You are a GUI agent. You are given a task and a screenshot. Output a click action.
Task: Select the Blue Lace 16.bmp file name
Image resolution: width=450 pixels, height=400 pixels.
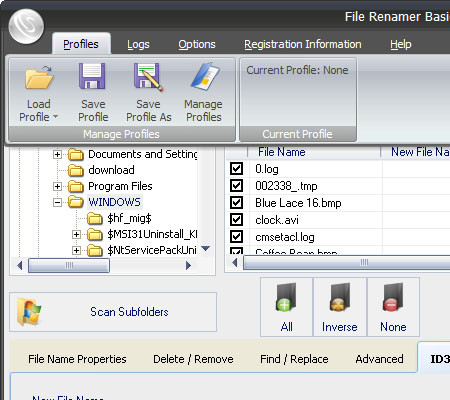[x=298, y=203]
